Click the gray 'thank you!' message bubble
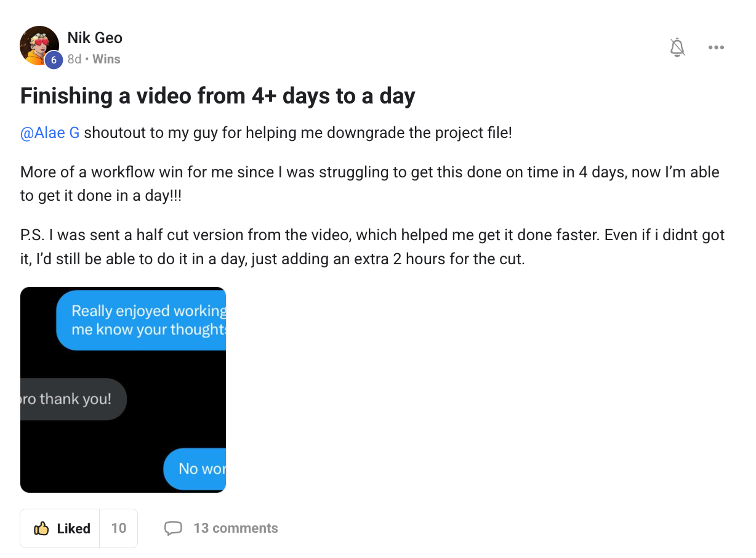Viewport: 756px width, 558px height. tap(73, 399)
